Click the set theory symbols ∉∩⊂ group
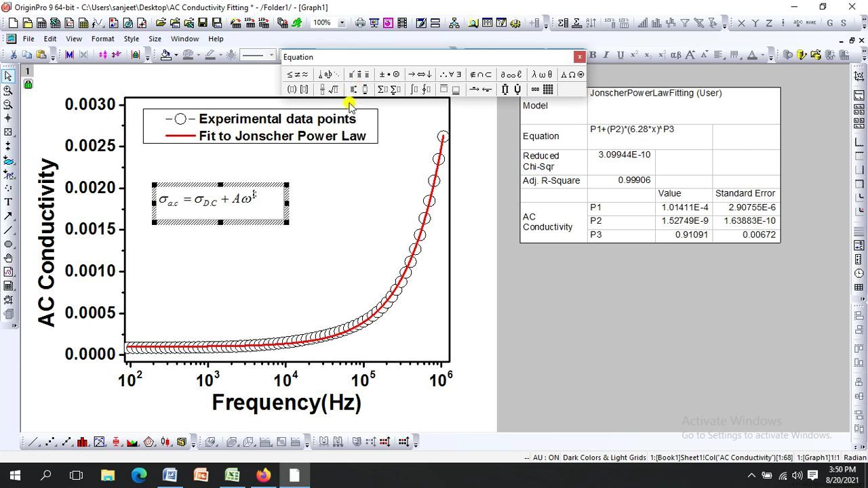Screen dimensions: 868x488 pyautogui.click(x=481, y=75)
